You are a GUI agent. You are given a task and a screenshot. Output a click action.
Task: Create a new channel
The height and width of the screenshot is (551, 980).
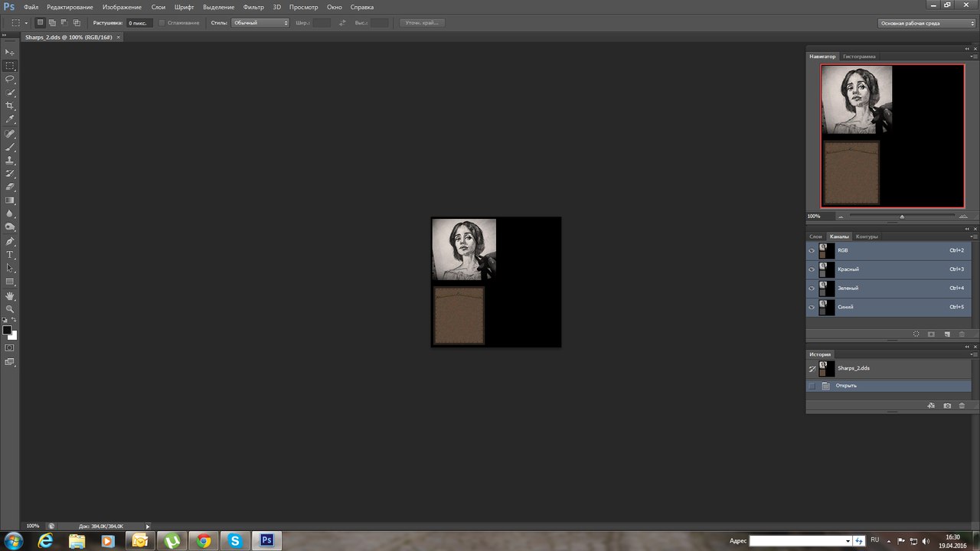tap(947, 334)
